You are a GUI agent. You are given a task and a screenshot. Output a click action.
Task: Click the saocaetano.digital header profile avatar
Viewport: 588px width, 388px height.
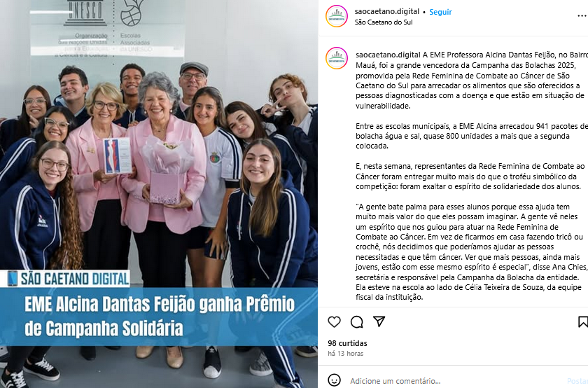point(337,16)
